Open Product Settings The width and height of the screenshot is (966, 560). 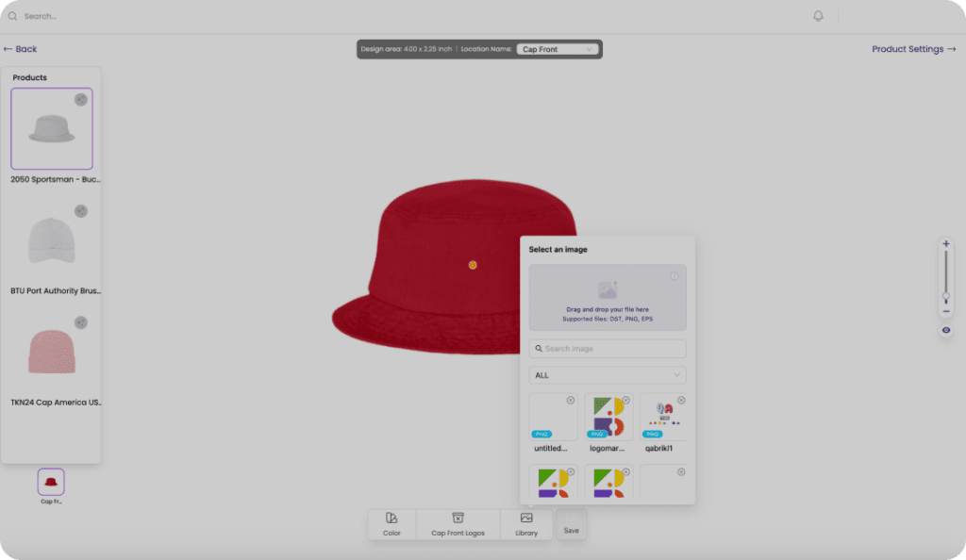(x=913, y=49)
